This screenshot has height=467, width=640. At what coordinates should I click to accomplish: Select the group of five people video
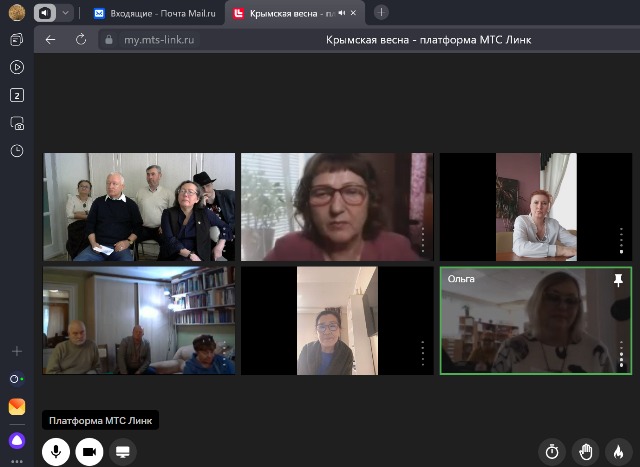point(139,207)
